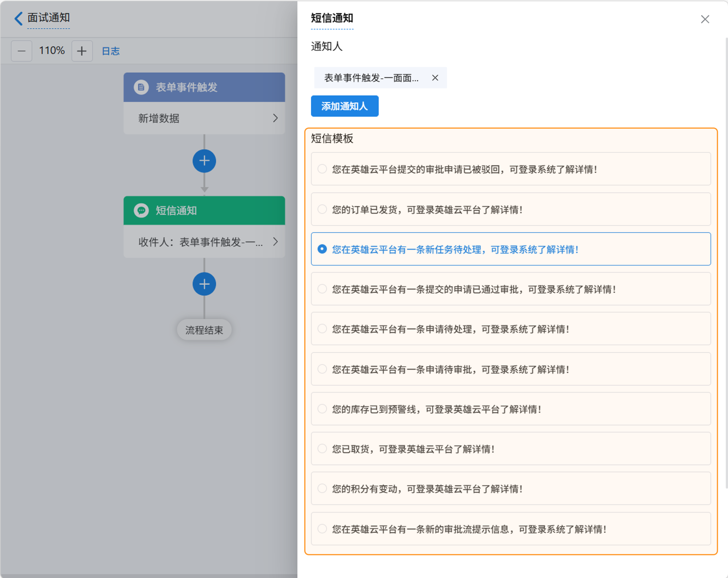The width and height of the screenshot is (728, 578).
Task: Click the zoom in plus button
Action: pos(82,51)
